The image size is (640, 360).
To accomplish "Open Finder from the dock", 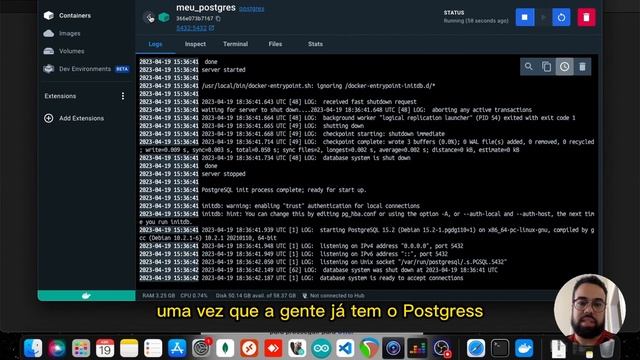I will [33, 348].
